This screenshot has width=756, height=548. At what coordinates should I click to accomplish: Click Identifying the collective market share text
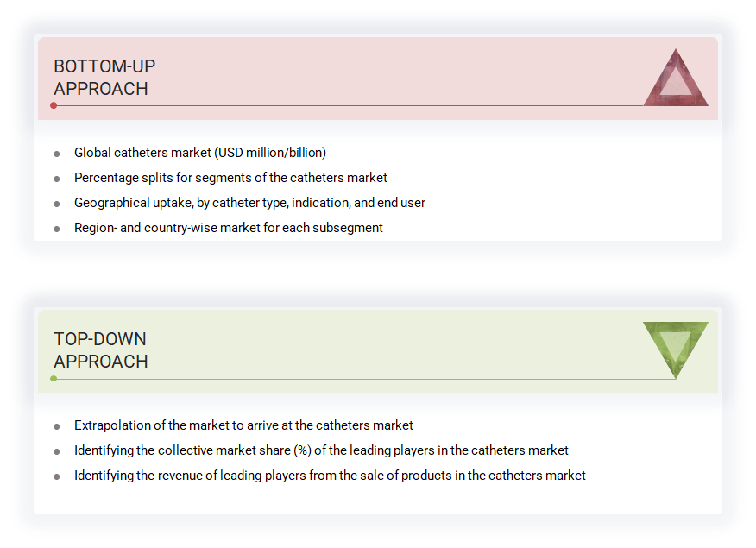click(x=321, y=450)
